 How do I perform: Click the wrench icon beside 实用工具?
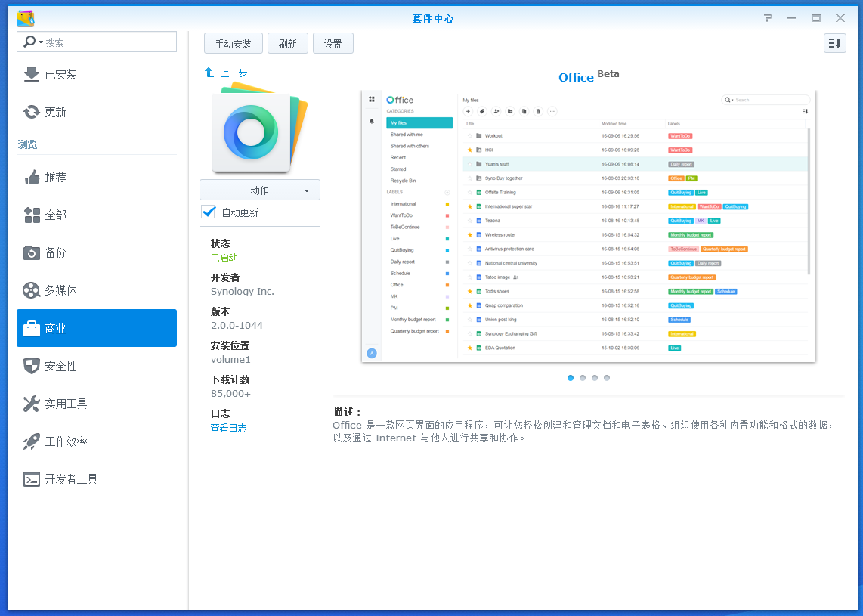click(x=32, y=404)
